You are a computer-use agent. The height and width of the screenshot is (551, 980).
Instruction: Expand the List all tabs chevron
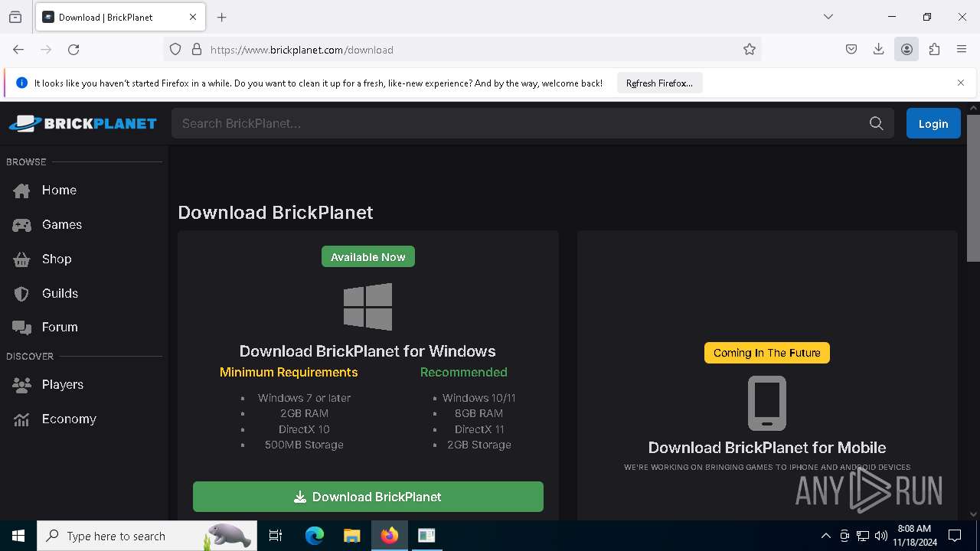(x=828, y=17)
